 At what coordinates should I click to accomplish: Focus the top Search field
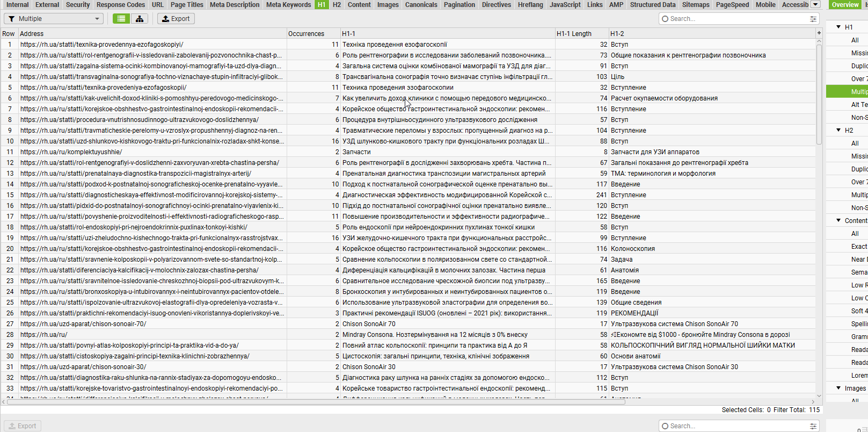(735, 19)
